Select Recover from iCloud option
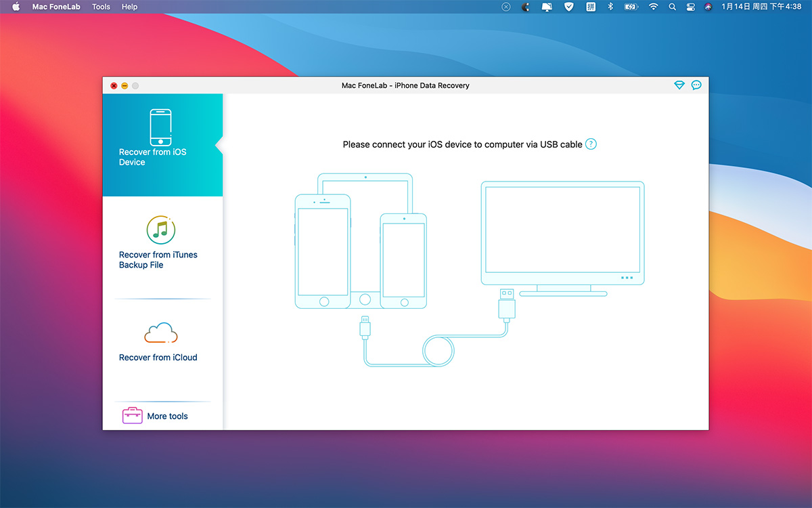The image size is (812, 508). (x=162, y=350)
